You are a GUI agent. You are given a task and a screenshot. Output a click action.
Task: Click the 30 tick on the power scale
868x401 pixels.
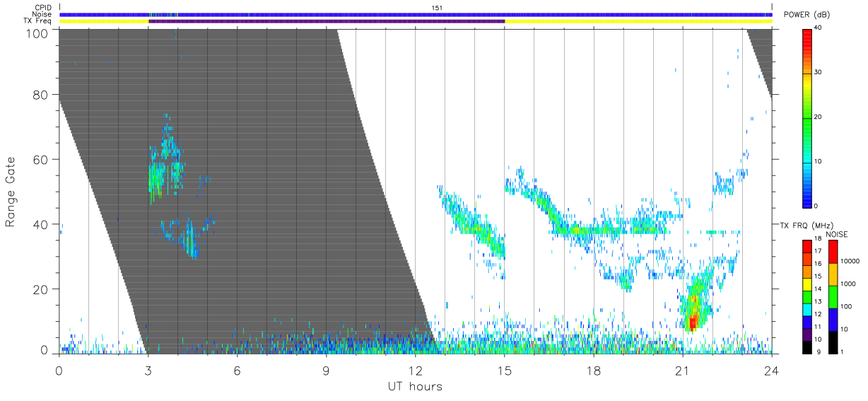click(x=819, y=73)
